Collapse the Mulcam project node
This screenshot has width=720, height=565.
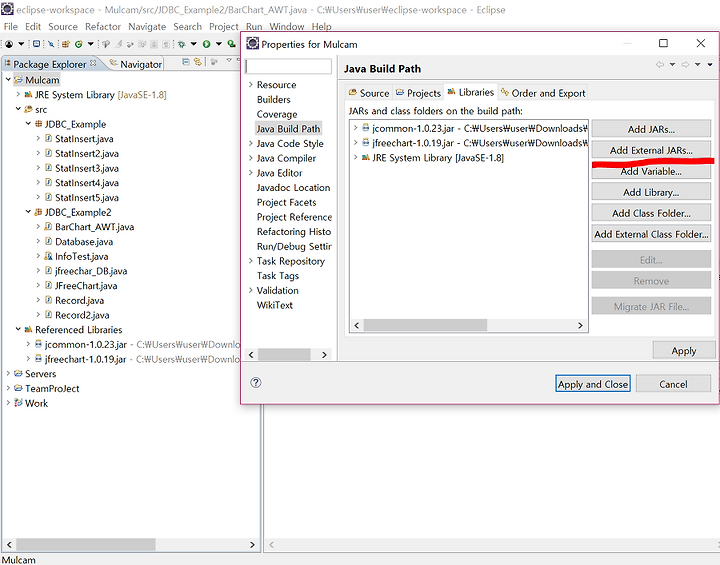pyautogui.click(x=8, y=79)
